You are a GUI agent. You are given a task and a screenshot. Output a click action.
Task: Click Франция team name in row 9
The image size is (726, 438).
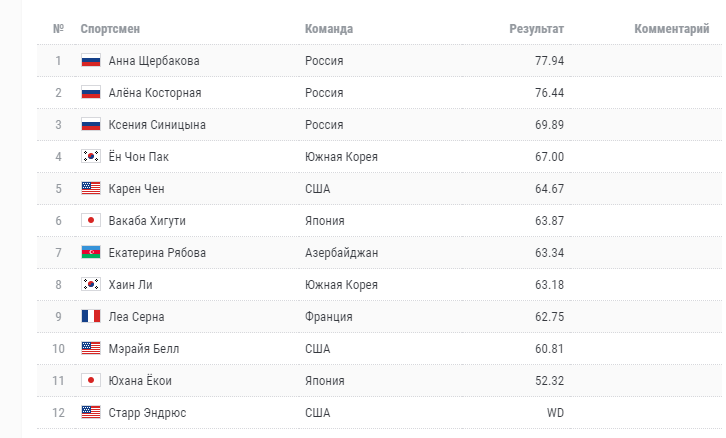(x=329, y=317)
